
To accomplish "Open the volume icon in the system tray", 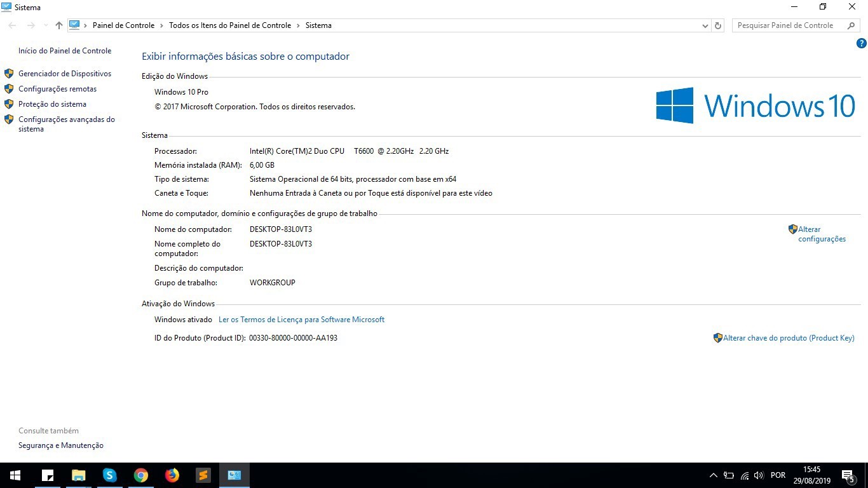I will click(759, 475).
